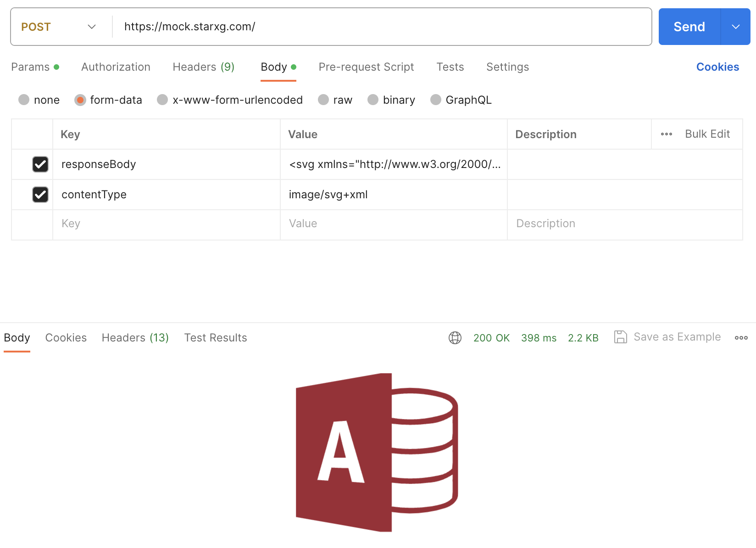This screenshot has width=756, height=548.
Task: Switch to Test Results tab
Action: tap(216, 338)
